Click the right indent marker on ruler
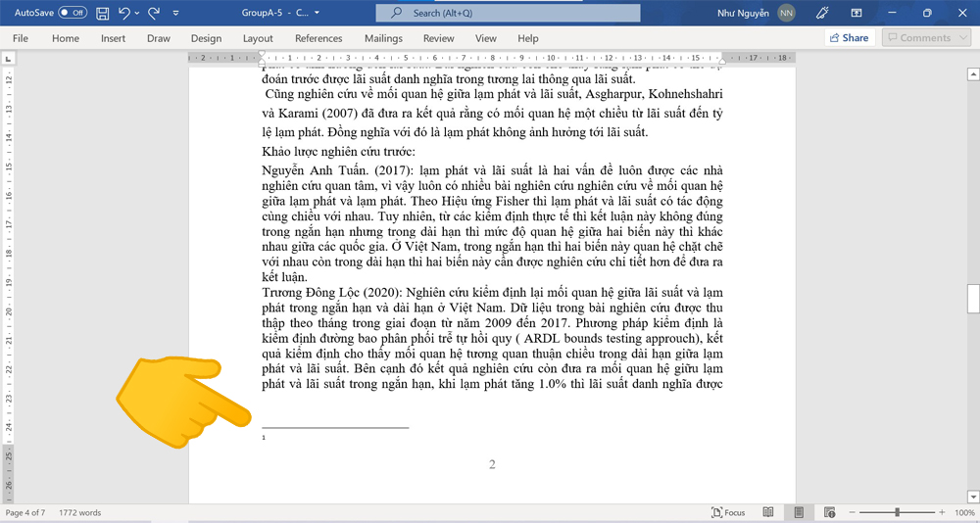 tap(722, 61)
